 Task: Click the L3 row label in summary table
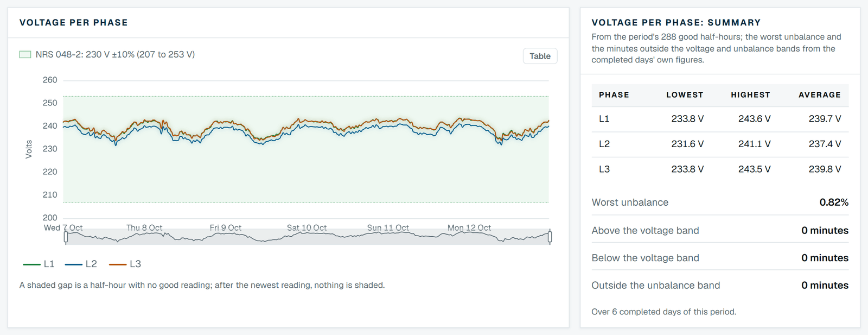604,169
